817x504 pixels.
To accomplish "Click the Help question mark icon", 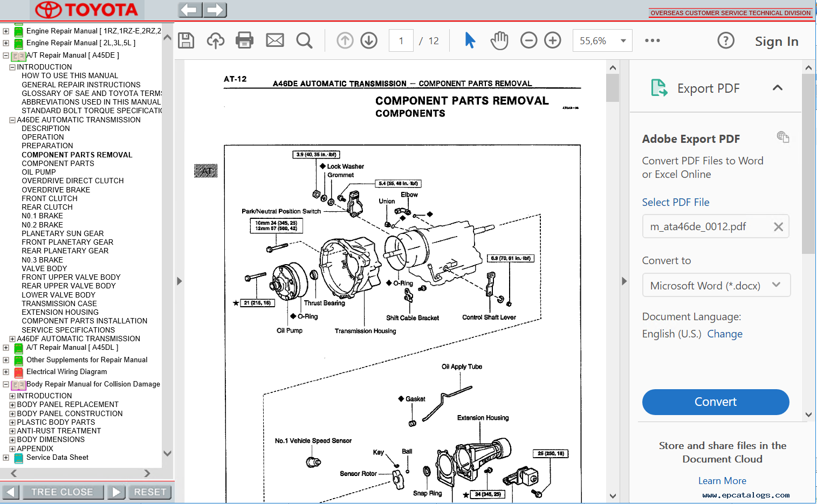I will [x=726, y=40].
